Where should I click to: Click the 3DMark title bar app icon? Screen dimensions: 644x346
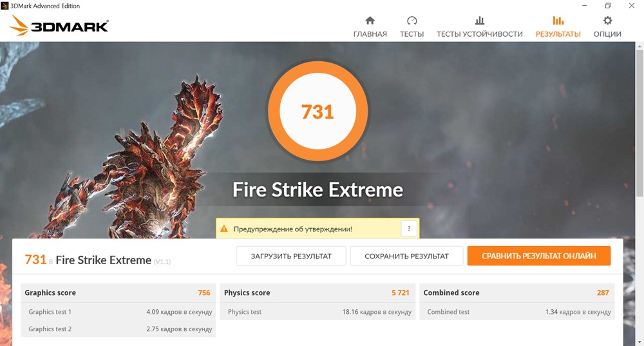click(x=5, y=6)
